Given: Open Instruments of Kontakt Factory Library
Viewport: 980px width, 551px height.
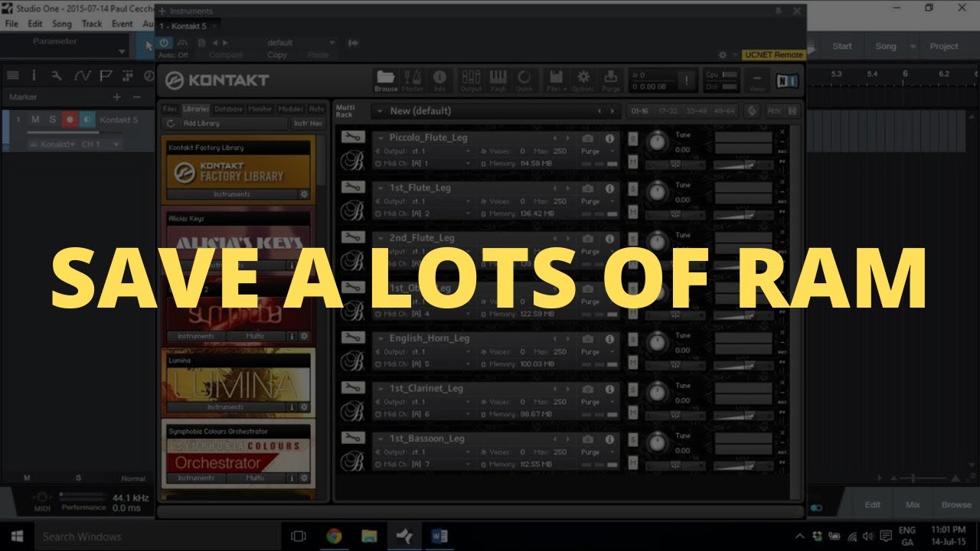Looking at the screenshot, I should [231, 194].
